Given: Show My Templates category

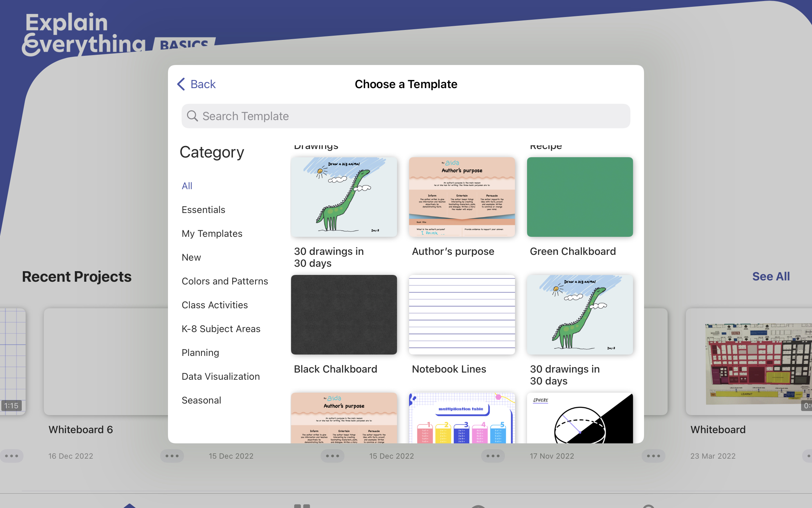Looking at the screenshot, I should [x=212, y=233].
